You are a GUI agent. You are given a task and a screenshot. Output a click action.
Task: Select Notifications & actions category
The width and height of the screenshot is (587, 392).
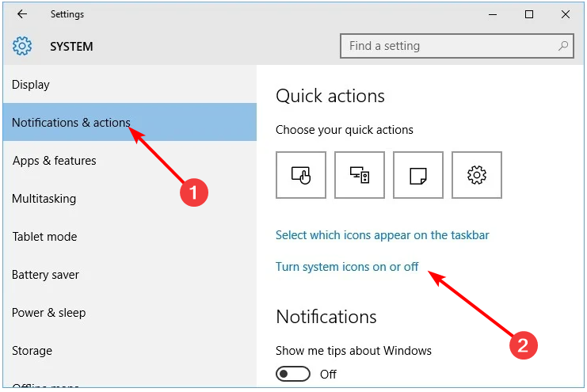coord(130,122)
